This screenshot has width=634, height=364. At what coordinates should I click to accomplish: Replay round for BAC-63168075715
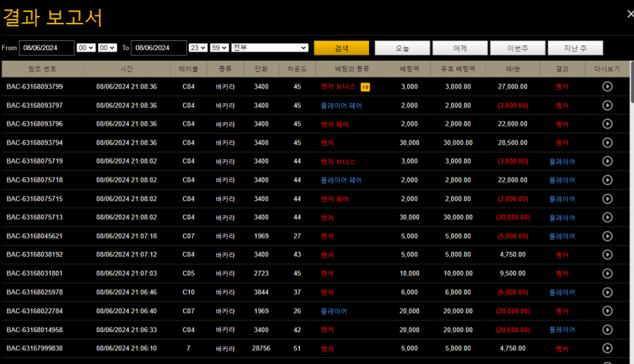tap(607, 199)
